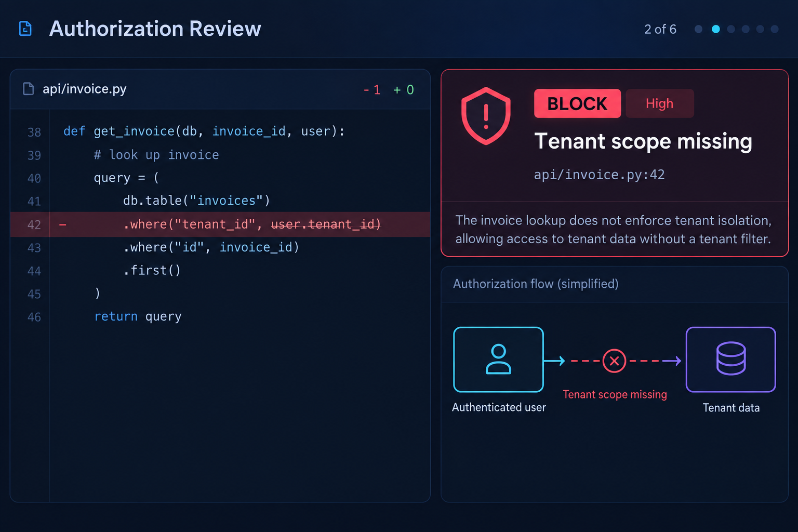Open the fifth pagination dot
The height and width of the screenshot is (532, 798).
coord(760,29)
